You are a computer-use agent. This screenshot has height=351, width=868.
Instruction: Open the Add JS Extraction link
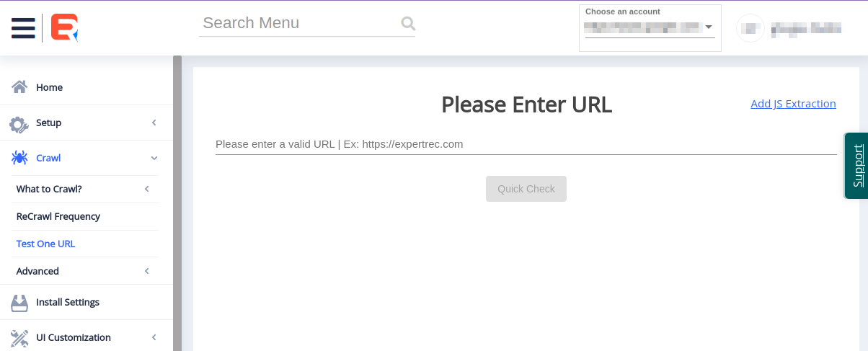[793, 104]
